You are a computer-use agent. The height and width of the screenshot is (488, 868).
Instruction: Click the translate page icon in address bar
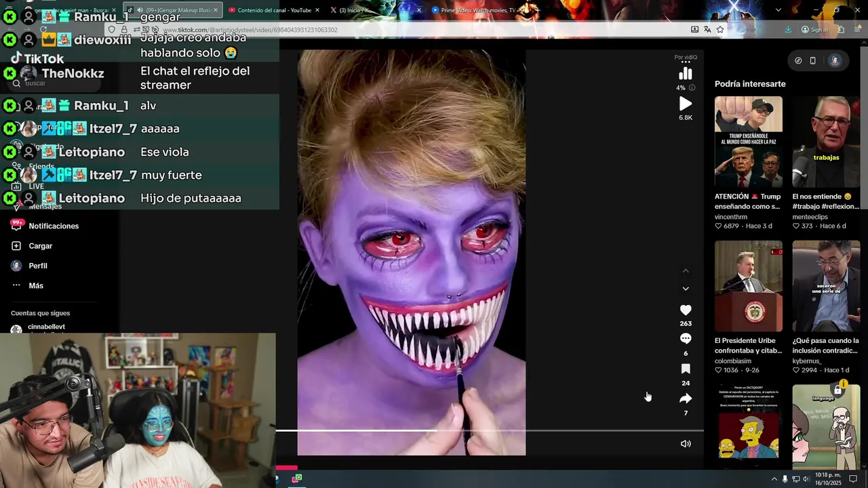tap(707, 30)
